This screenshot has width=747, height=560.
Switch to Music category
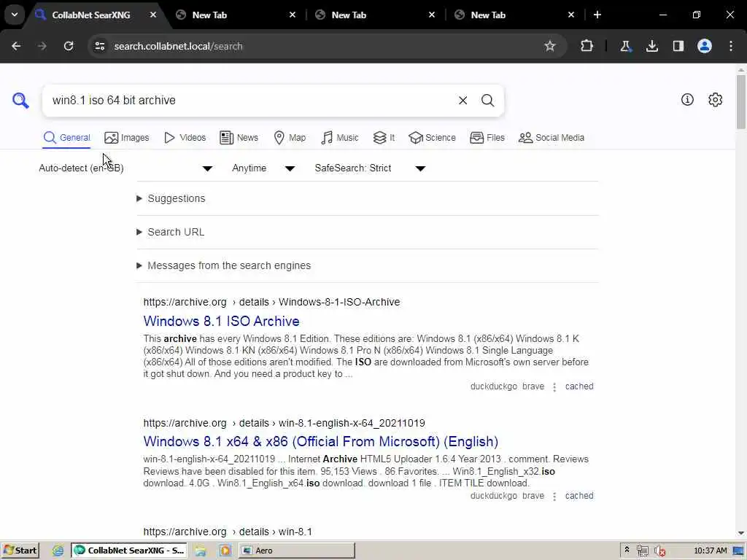(340, 138)
